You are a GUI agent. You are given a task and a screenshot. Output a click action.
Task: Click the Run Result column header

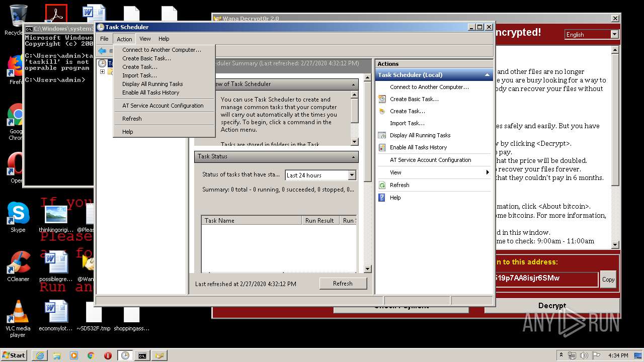[320, 220]
